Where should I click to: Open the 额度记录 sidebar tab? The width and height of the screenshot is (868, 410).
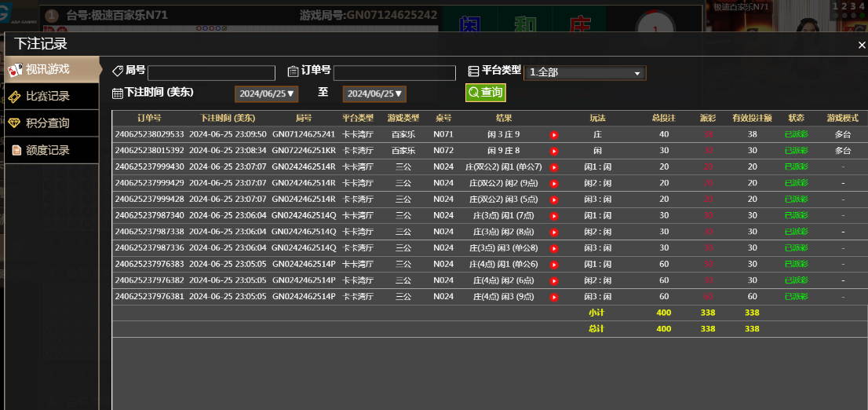pos(52,150)
